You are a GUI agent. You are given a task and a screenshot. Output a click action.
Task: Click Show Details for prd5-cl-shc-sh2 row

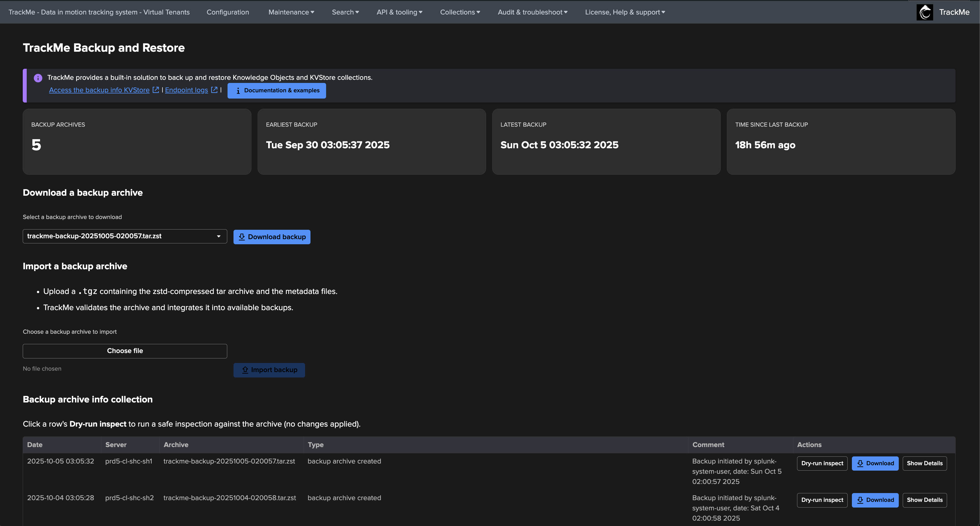click(x=924, y=500)
